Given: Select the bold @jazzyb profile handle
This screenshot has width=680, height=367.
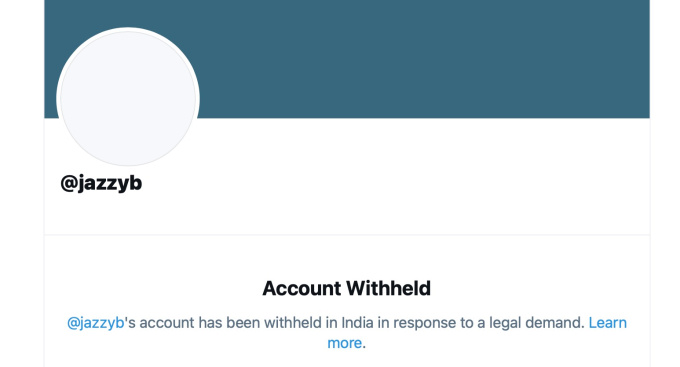Looking at the screenshot, I should [101, 183].
